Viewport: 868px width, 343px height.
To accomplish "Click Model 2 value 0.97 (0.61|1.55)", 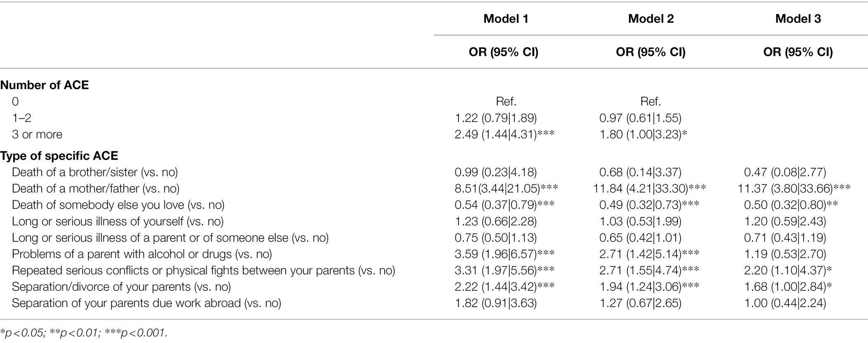I will pyautogui.click(x=641, y=118).
